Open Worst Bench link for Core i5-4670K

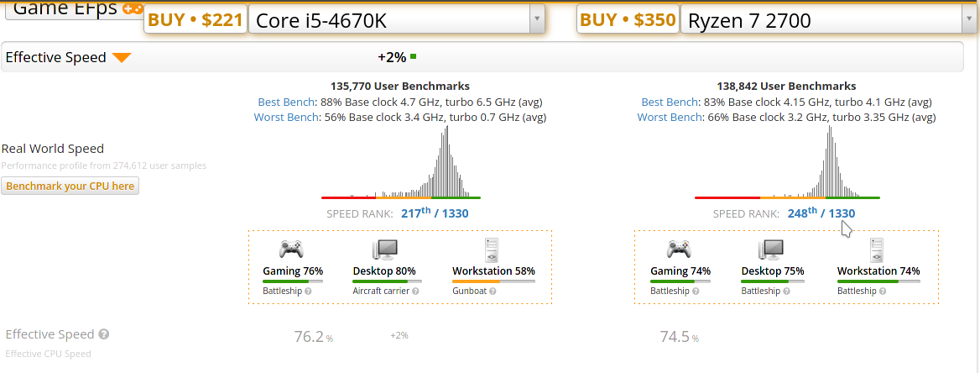point(288,117)
